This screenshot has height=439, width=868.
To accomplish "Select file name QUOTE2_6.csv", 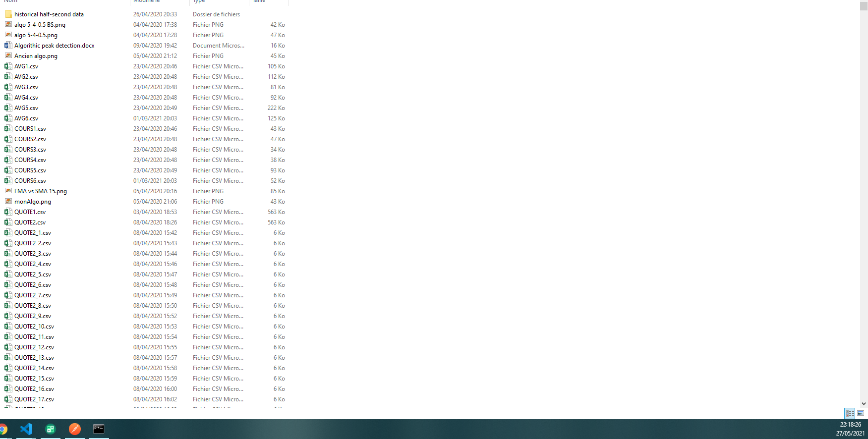I will (x=33, y=285).
